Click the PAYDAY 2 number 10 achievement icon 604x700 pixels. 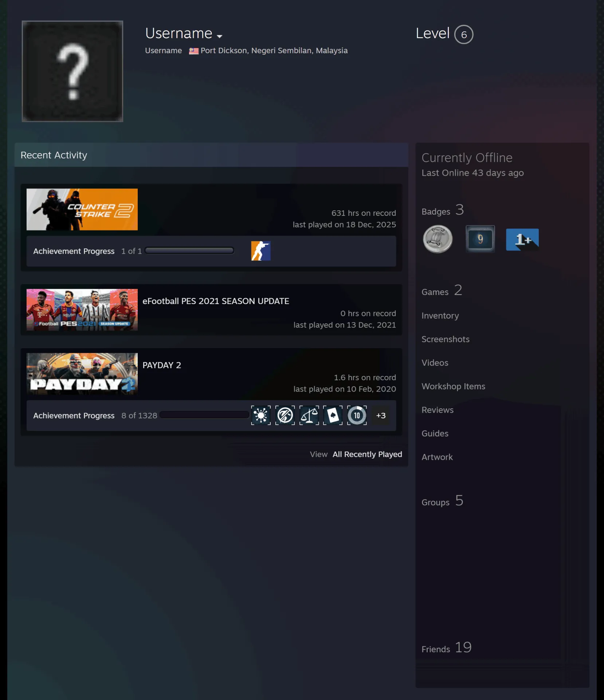point(357,415)
